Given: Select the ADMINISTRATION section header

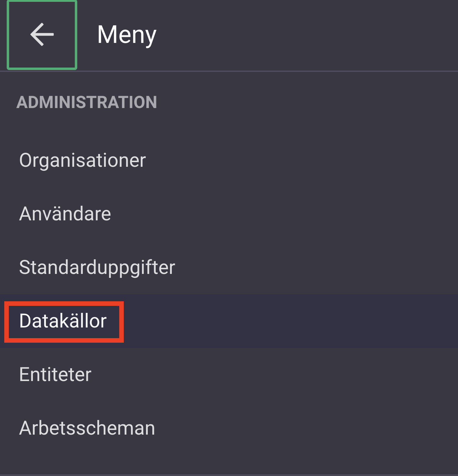Looking at the screenshot, I should 87,102.
